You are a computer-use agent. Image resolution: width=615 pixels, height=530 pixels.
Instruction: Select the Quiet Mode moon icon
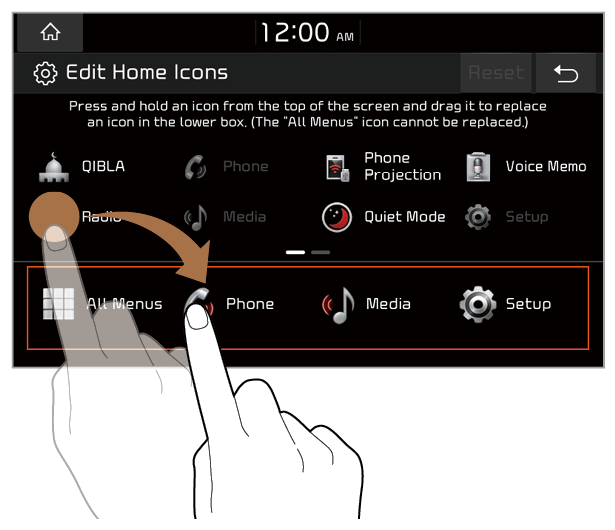click(337, 217)
